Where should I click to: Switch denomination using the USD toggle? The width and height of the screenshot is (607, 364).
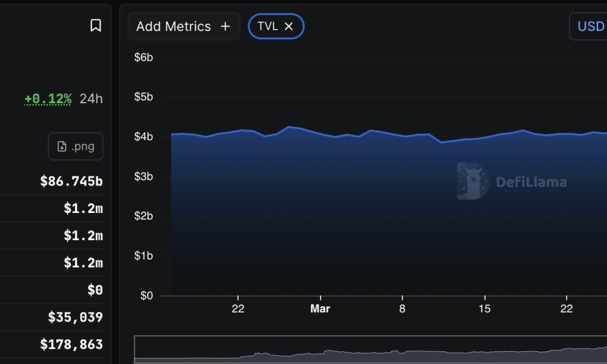(x=592, y=26)
